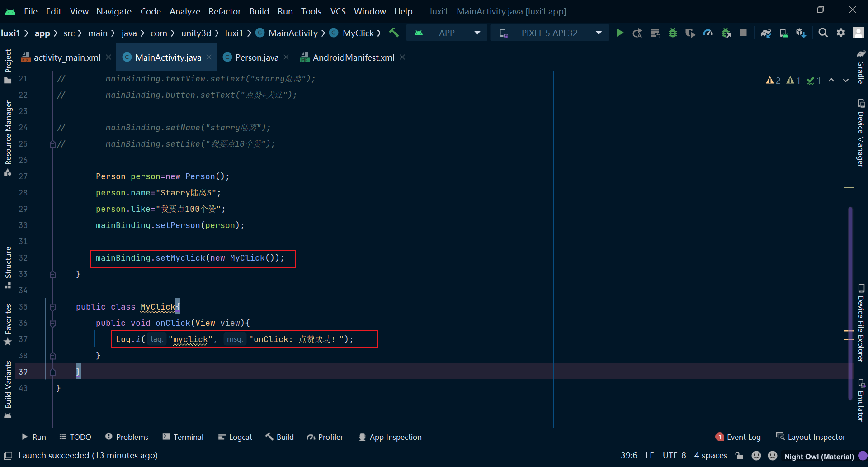868x467 pixels.
Task: Open the Gradle side panel
Action: pyautogui.click(x=861, y=67)
